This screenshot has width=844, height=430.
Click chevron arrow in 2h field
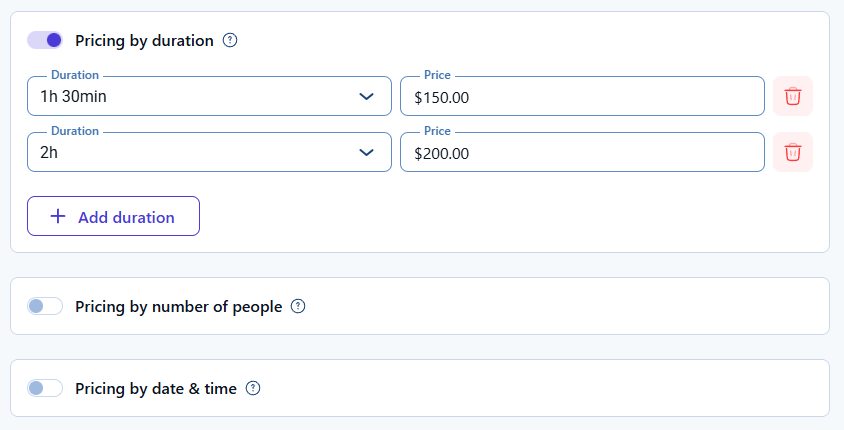pos(367,153)
